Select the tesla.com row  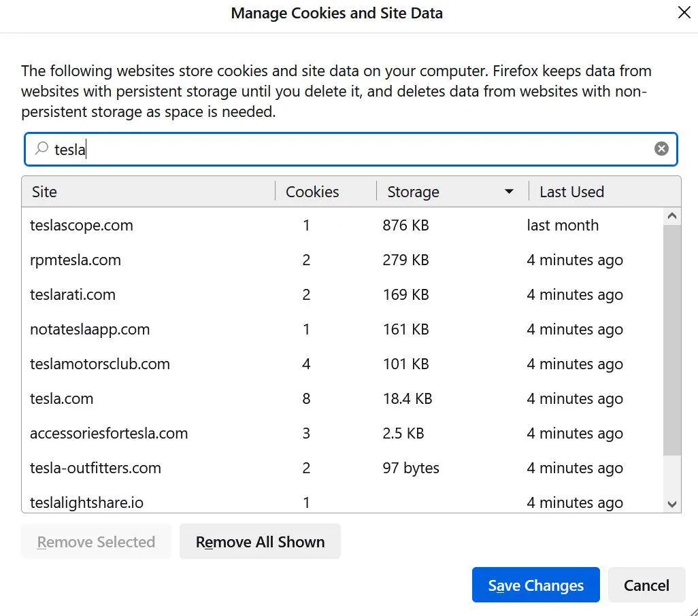(342, 398)
